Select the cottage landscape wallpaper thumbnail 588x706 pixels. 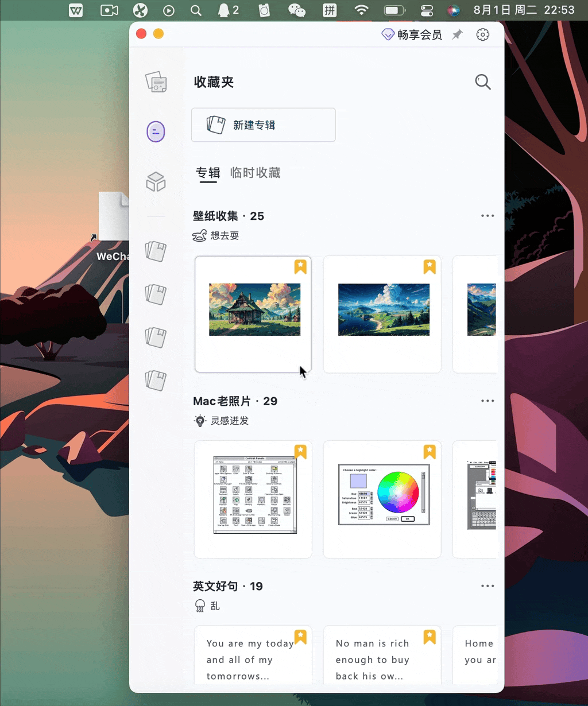click(x=253, y=314)
